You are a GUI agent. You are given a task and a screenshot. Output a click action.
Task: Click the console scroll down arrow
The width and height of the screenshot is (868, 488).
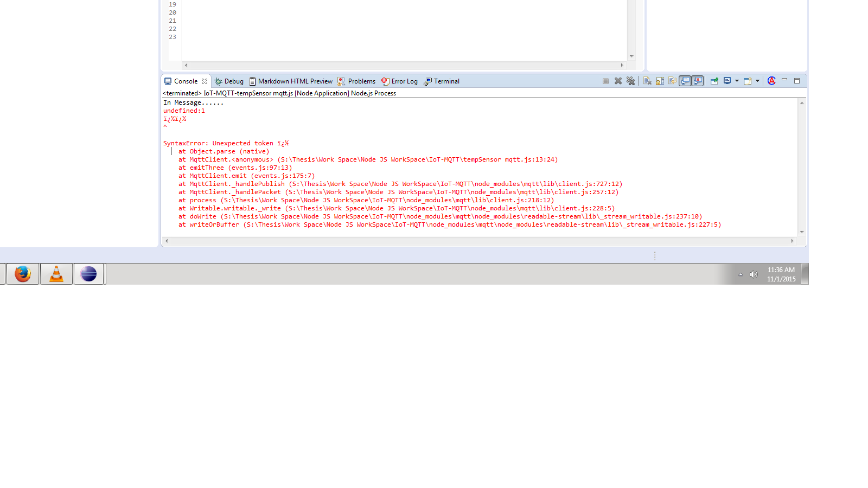802,232
